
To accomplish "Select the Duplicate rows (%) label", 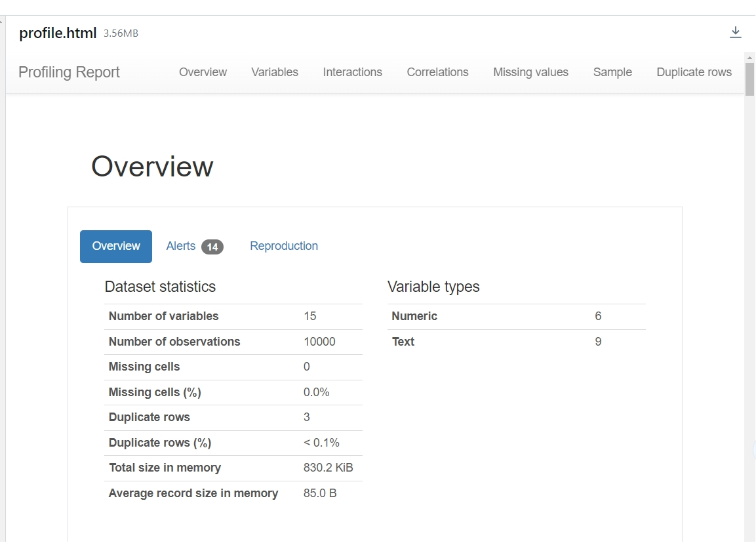I will coord(159,443).
